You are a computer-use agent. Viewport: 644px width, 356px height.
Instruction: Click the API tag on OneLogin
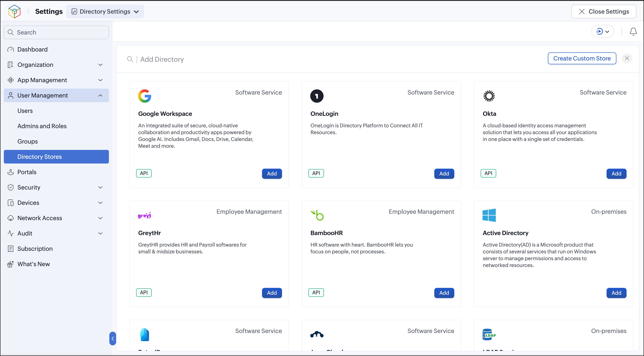(316, 173)
